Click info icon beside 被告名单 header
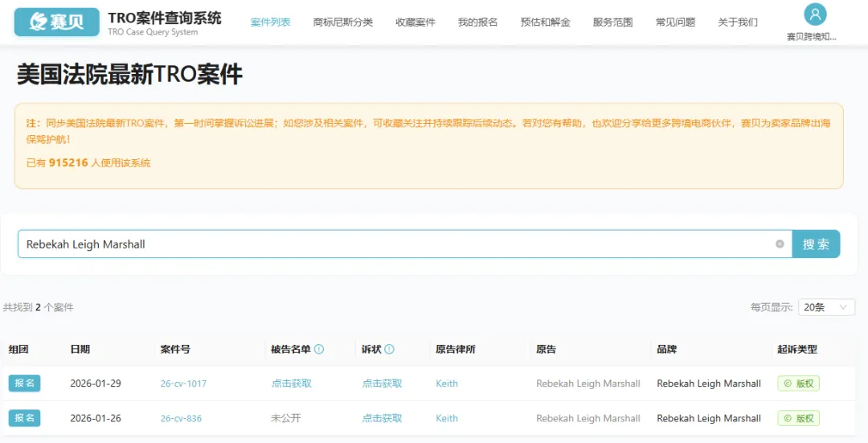 point(319,350)
